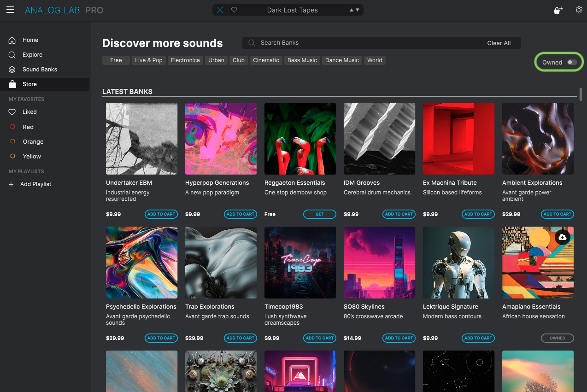Click the Store bag icon in sidebar

click(x=12, y=84)
